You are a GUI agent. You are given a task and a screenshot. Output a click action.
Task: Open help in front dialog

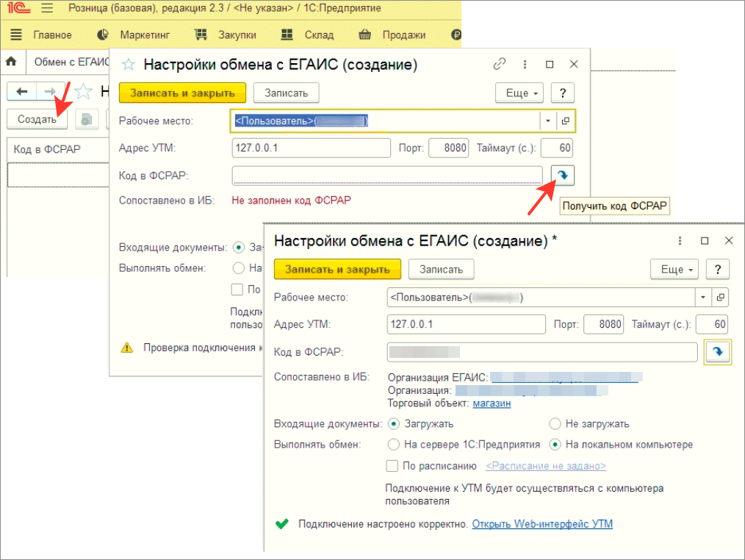pyautogui.click(x=718, y=270)
